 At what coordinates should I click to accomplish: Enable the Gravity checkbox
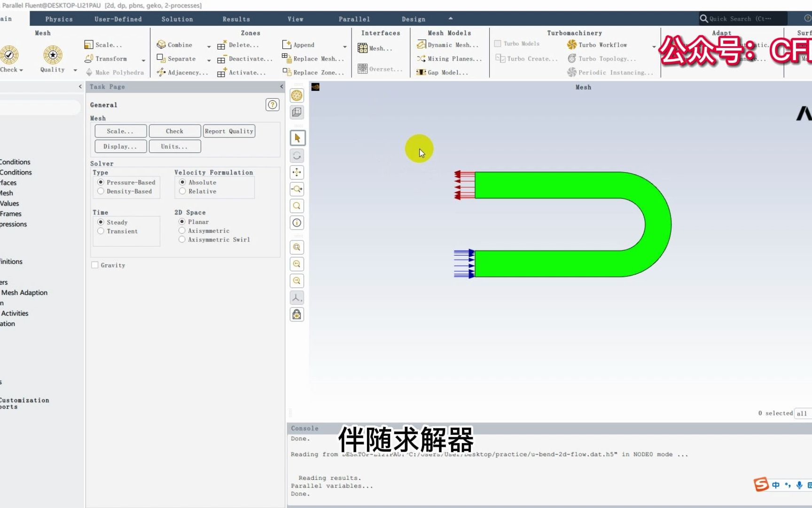(x=95, y=265)
